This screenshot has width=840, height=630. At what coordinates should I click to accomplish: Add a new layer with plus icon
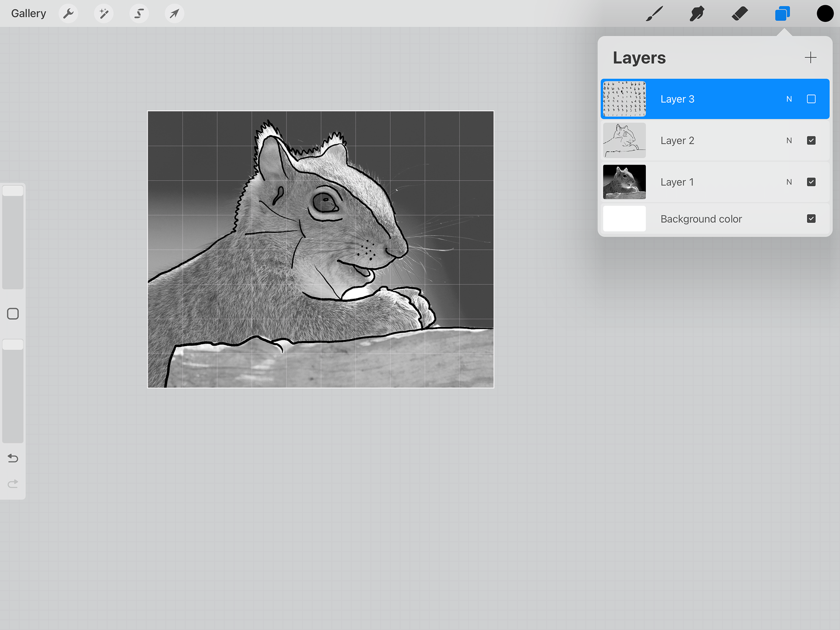(x=810, y=58)
